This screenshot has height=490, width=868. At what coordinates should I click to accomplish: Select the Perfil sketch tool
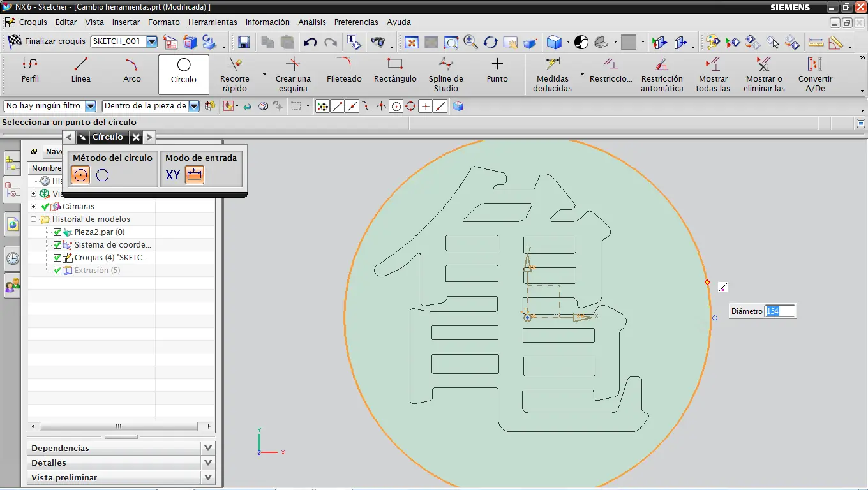(x=30, y=70)
